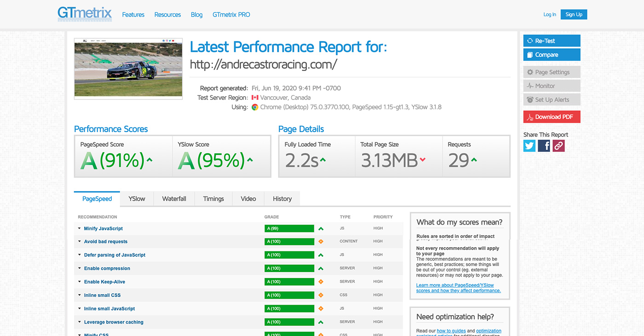644x336 pixels.
Task: Expand the Enable compression recommendation
Action: (107, 268)
